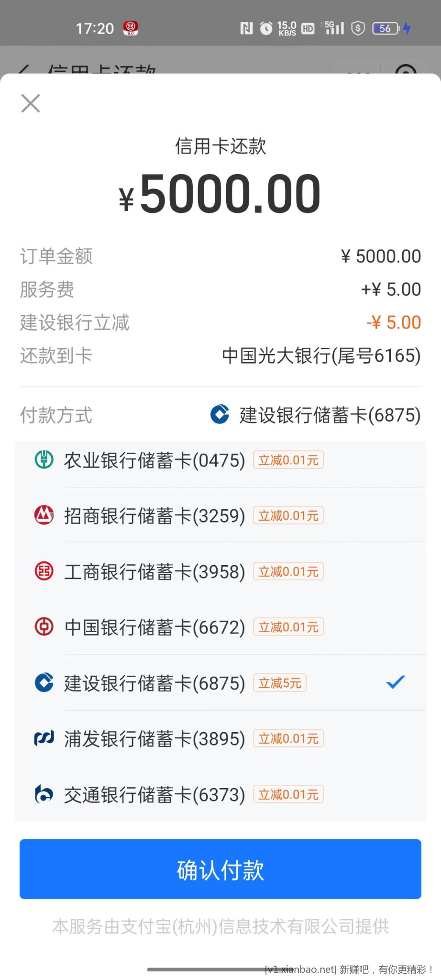Choose 浦发银行储蓄卡(3895) from the list

(x=154, y=739)
